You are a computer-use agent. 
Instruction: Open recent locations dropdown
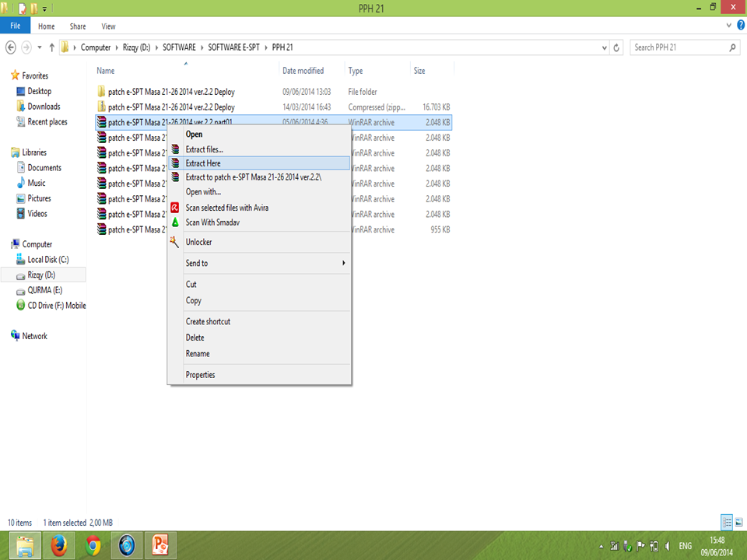coord(40,47)
